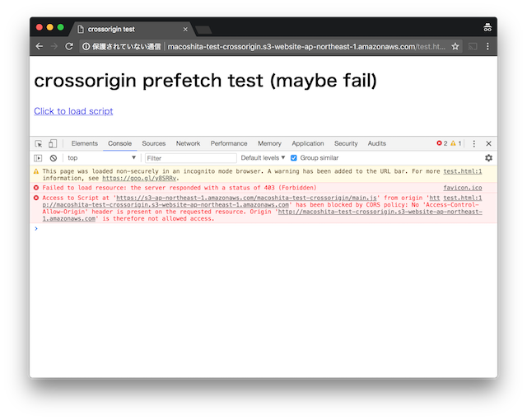The height and width of the screenshot is (420, 527).
Task: Open DevTools more options menu
Action: click(x=474, y=143)
